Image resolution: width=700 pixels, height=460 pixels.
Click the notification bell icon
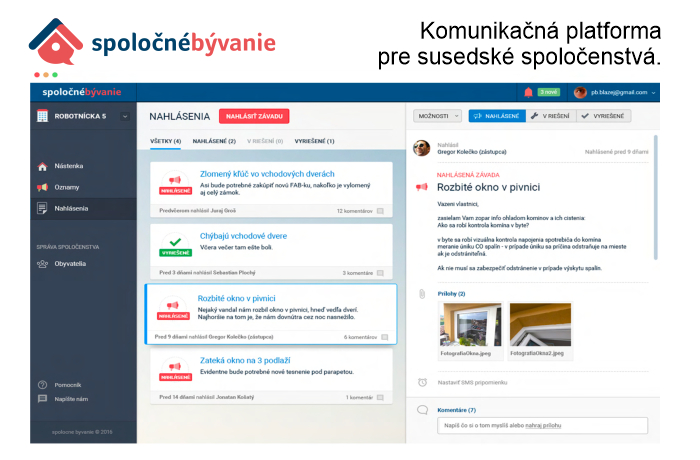coord(528,92)
